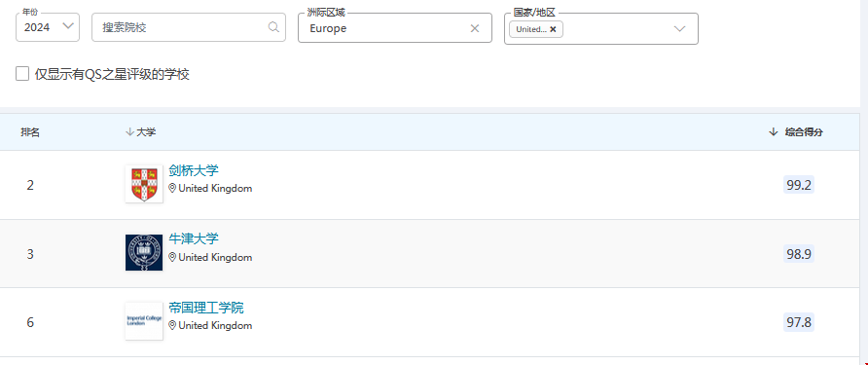Click the 99.2 score badge

(799, 185)
